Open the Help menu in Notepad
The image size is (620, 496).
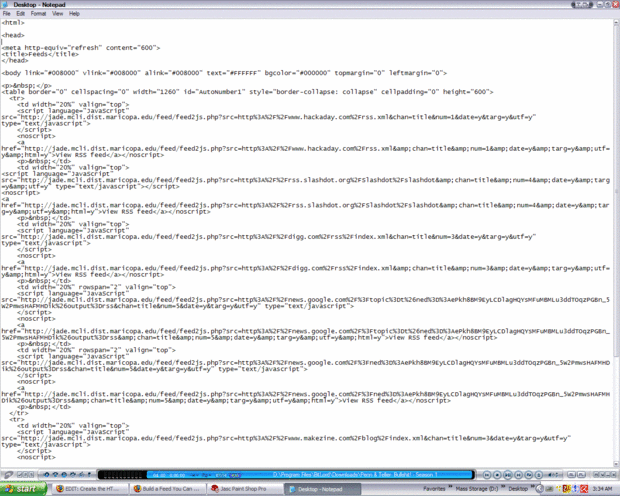pos(74,14)
